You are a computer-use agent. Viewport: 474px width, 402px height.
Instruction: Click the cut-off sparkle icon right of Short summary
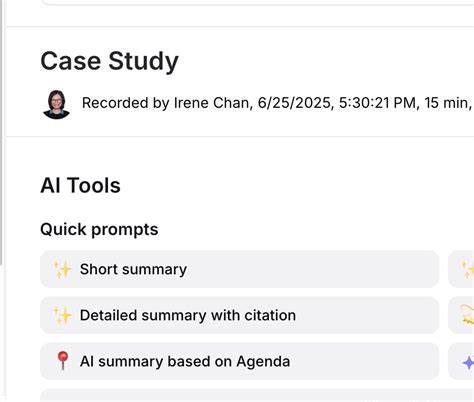468,269
